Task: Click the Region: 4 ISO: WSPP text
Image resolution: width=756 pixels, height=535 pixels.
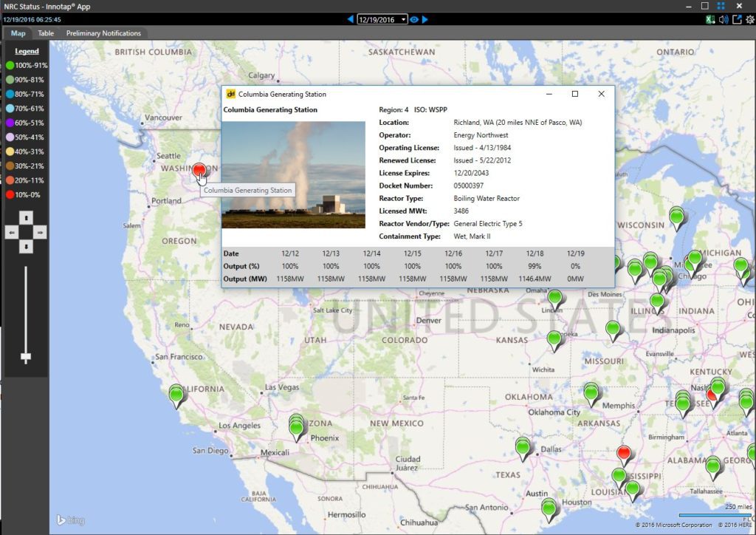Action: (x=413, y=109)
